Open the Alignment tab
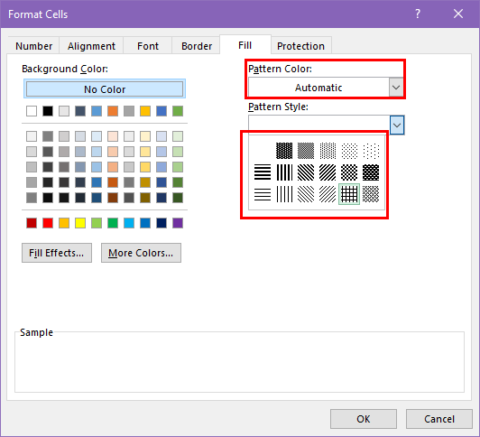The height and width of the screenshot is (437, 480). tap(91, 46)
